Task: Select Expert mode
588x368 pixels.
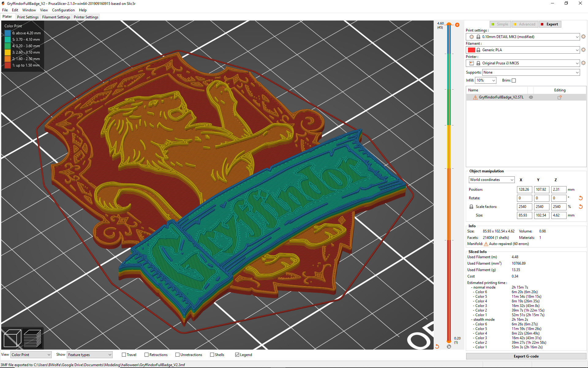Action: [550, 24]
